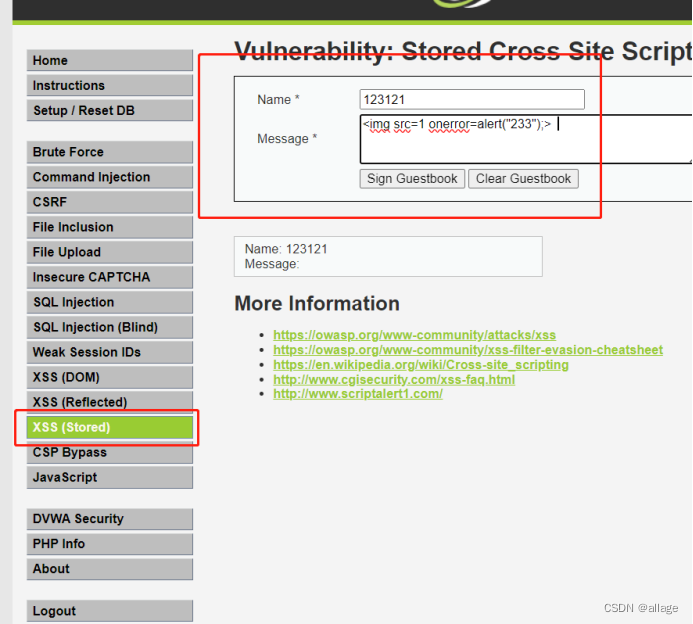
Task: Select the SQL Injection entry
Action: [110, 302]
